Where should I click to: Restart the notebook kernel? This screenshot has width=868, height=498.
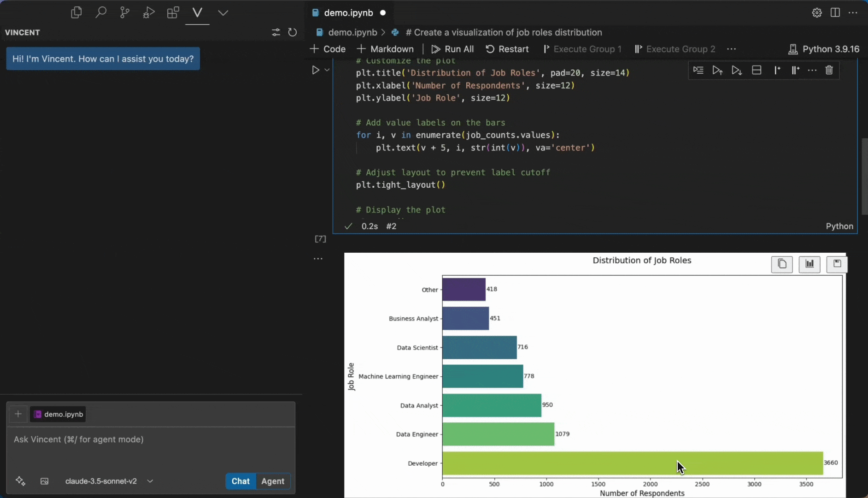coord(507,49)
